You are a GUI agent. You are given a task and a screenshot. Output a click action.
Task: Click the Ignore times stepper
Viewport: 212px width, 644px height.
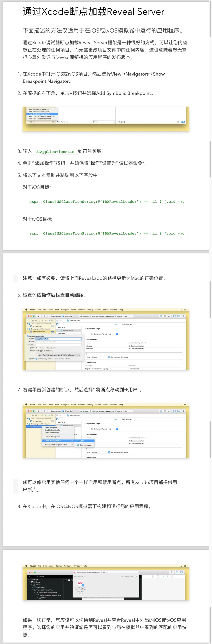click(40, 348)
